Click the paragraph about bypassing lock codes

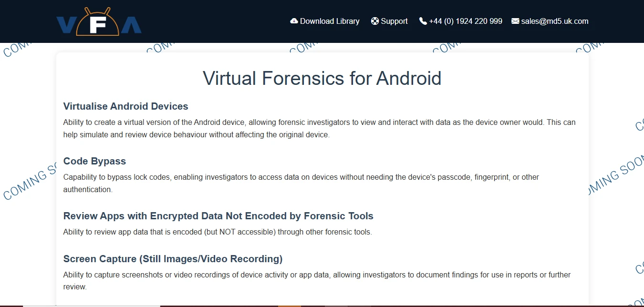coord(301,183)
